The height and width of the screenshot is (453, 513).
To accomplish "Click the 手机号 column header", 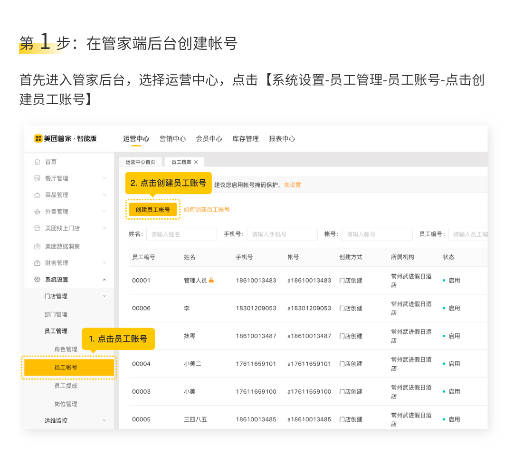I will tap(244, 257).
